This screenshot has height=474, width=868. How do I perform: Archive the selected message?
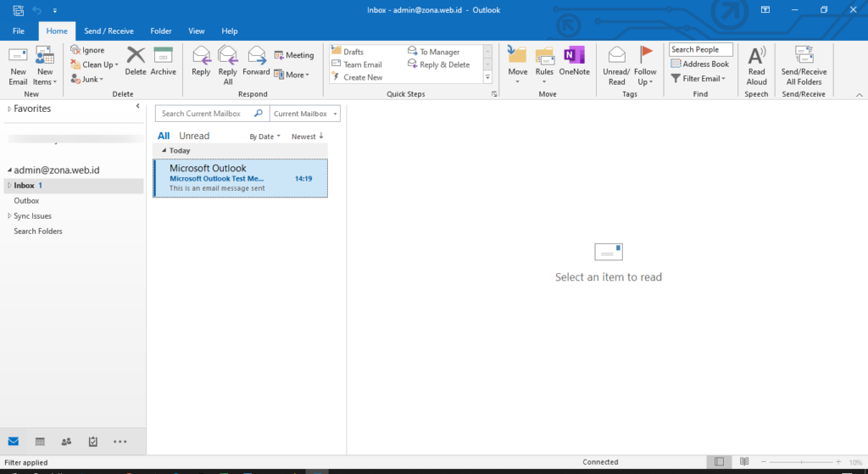click(164, 61)
